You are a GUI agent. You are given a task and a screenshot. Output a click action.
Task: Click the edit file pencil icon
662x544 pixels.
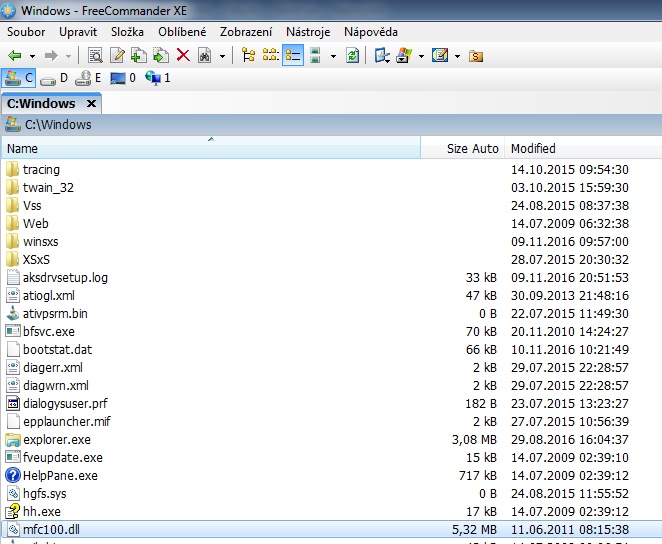tap(117, 56)
